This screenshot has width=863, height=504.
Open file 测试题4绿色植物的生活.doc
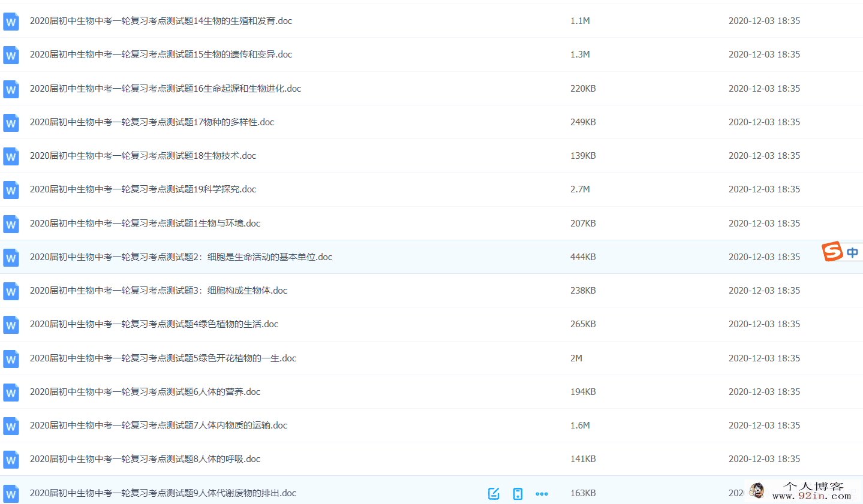click(x=154, y=324)
